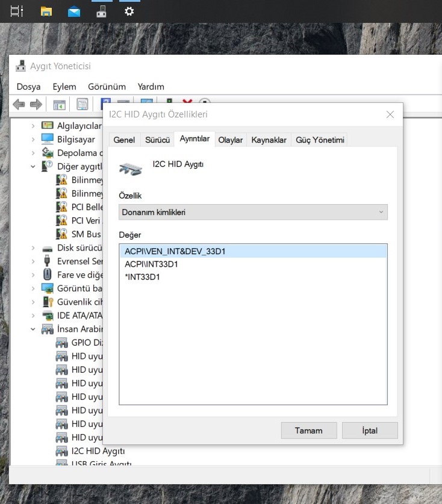Screen dimensions: 442x504
Task: Expand the Disk sürücüleri tree node
Action: [x=33, y=248]
